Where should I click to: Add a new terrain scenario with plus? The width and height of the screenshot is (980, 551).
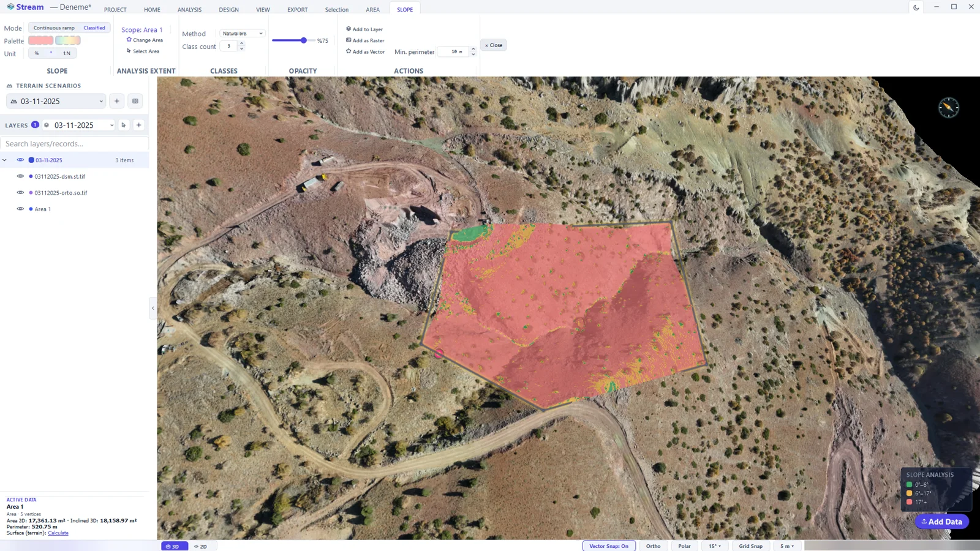tap(117, 101)
